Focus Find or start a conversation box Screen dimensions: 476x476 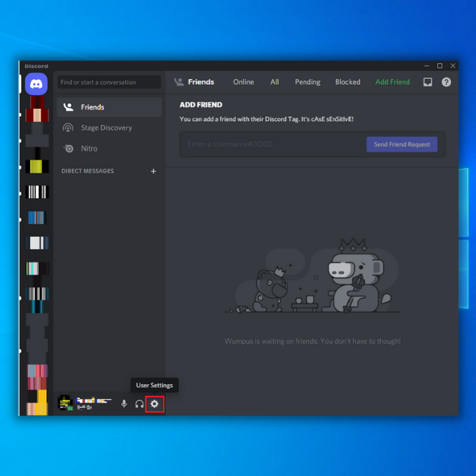pyautogui.click(x=109, y=82)
